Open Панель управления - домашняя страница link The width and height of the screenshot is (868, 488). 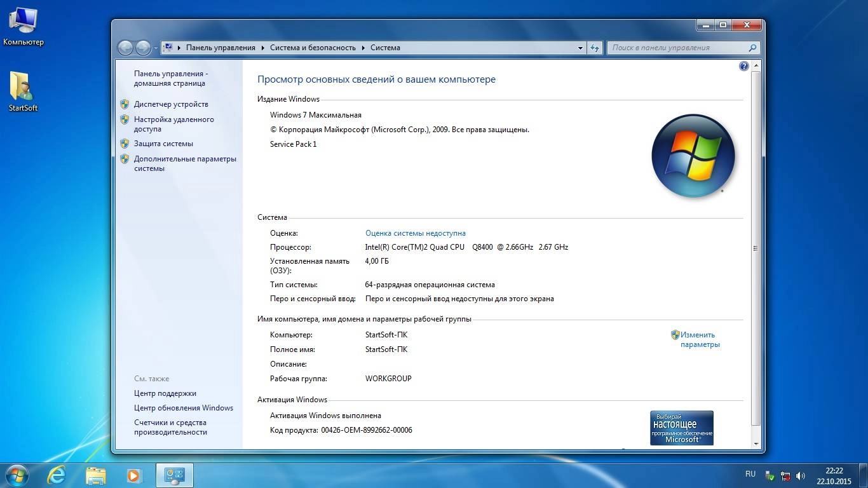coord(170,78)
